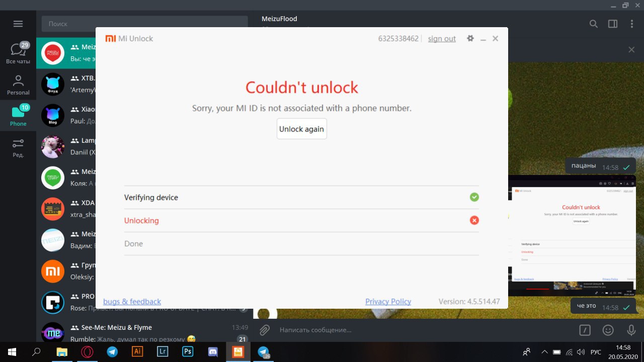This screenshot has height=362, width=644.
Task: Open first Telegram icon in taskbar
Action: tap(112, 352)
